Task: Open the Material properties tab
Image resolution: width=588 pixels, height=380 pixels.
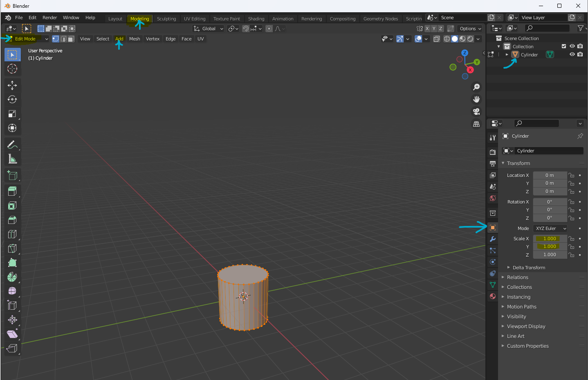Action: pos(493,296)
